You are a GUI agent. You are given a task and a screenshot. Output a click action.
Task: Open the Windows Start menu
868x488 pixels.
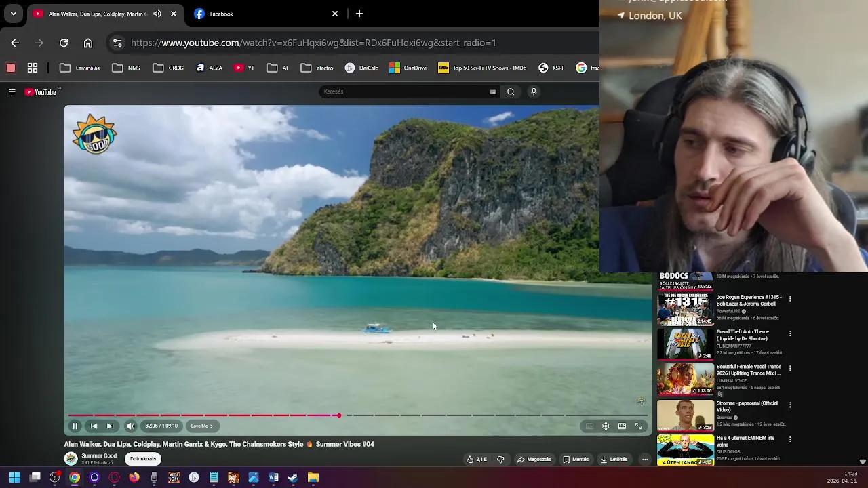14,478
